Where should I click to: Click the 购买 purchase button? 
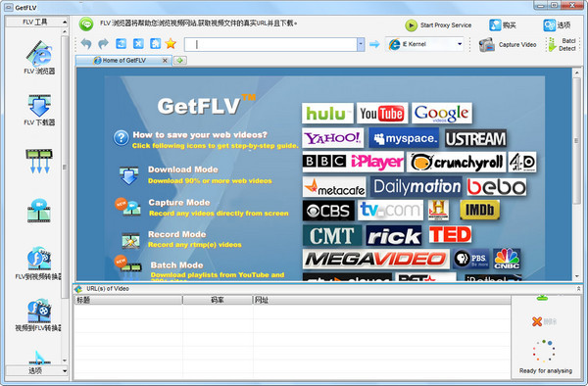click(503, 25)
